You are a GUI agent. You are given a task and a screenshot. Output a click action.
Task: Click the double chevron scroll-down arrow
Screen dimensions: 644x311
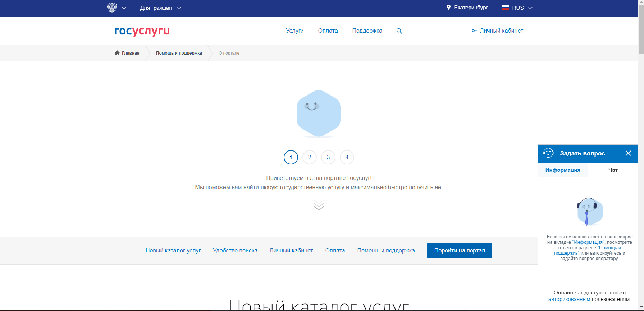pyautogui.click(x=319, y=205)
